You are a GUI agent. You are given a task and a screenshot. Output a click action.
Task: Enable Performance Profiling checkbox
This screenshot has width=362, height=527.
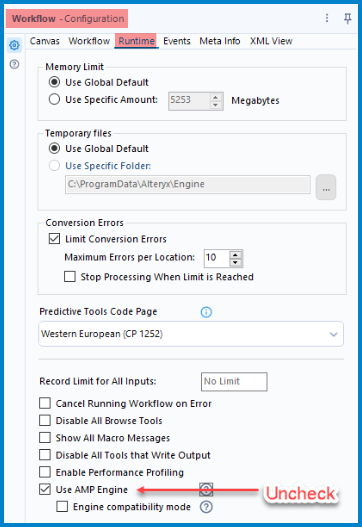point(45,472)
